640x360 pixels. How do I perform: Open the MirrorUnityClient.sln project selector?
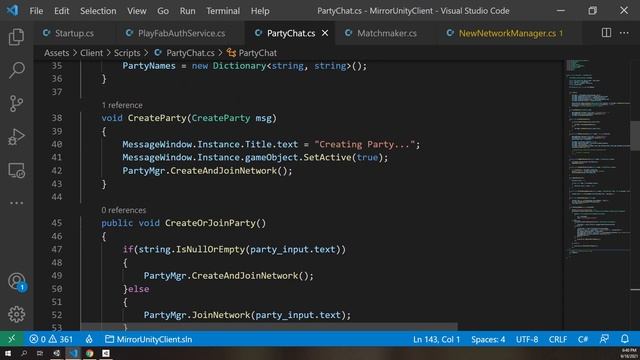[x=149, y=339]
